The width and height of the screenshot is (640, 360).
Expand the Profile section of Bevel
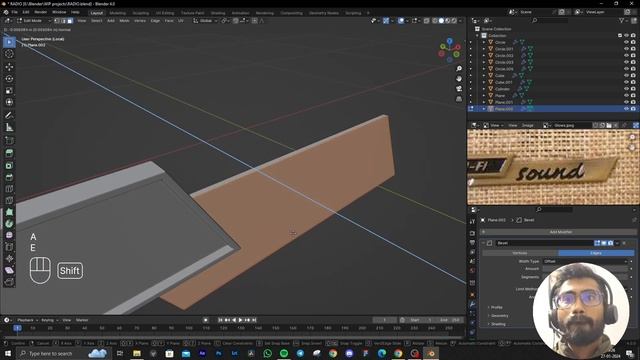pyautogui.click(x=489, y=307)
